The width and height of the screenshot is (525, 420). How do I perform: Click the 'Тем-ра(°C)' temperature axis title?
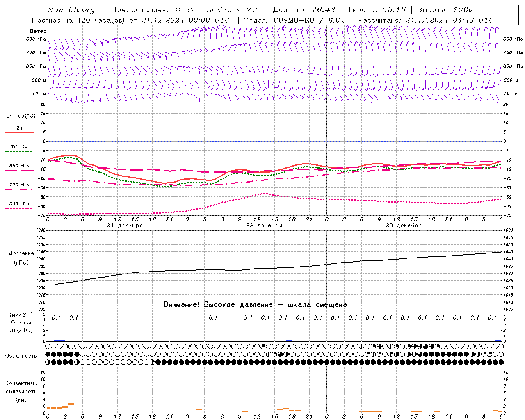(x=19, y=116)
